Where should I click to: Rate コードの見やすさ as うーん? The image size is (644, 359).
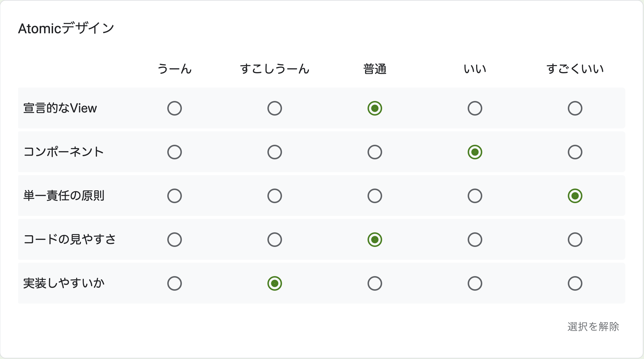pos(174,239)
